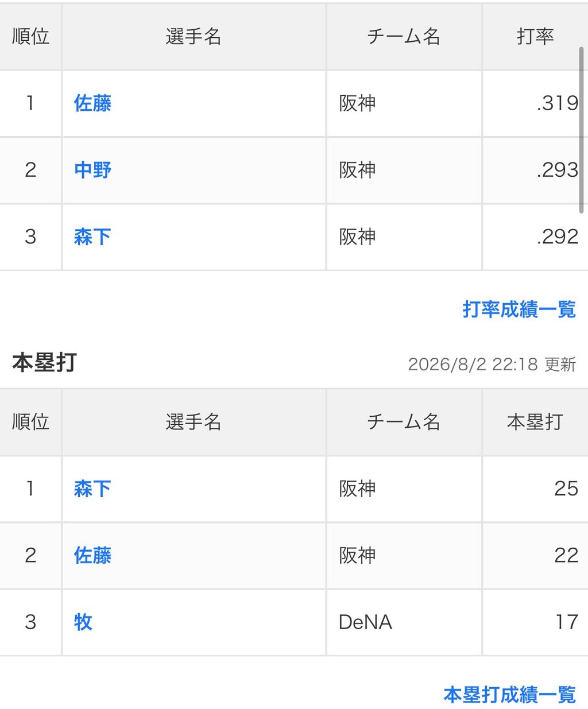Open 森下 link in home run ranking
This screenshot has height=709, width=588.
(x=92, y=489)
